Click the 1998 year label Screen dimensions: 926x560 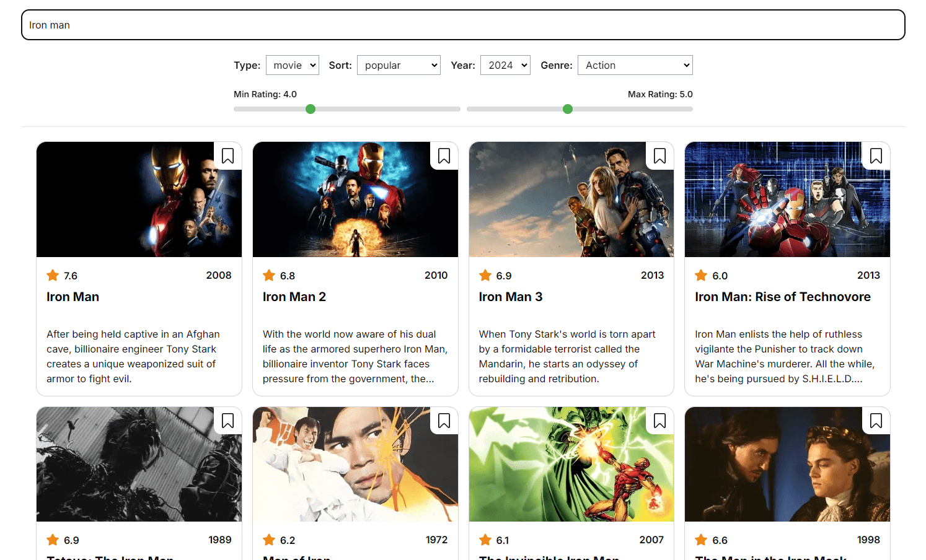868,540
